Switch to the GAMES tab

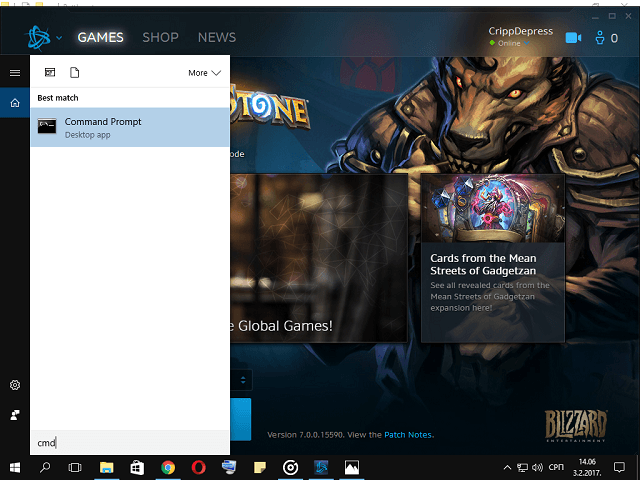100,38
